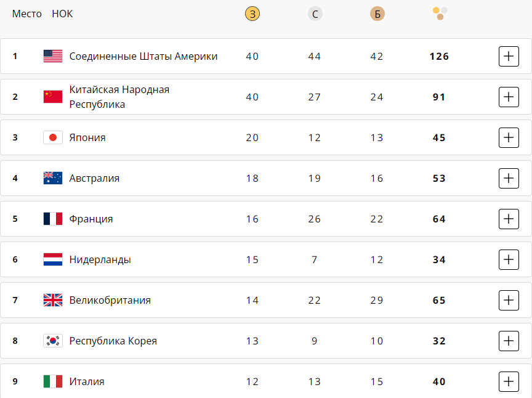532x398 pixels.
Task: Click the total medals icon
Action: (440, 14)
